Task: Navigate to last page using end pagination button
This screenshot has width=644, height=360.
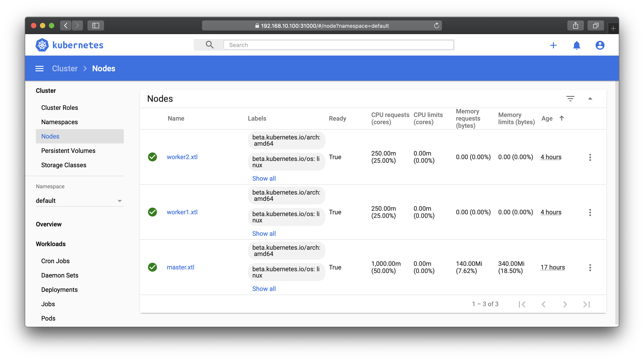Action: tap(587, 304)
